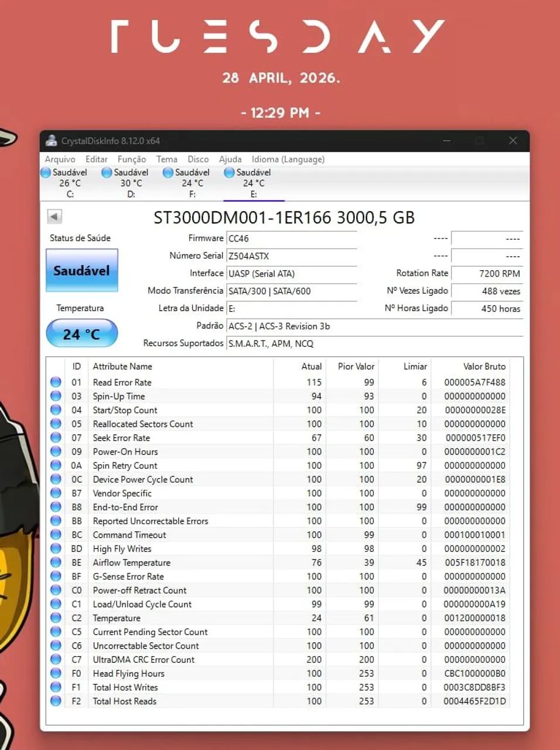Image resolution: width=560 pixels, height=750 pixels.
Task: Click the Interface field UASP (Serial ATA)
Action: tap(292, 274)
